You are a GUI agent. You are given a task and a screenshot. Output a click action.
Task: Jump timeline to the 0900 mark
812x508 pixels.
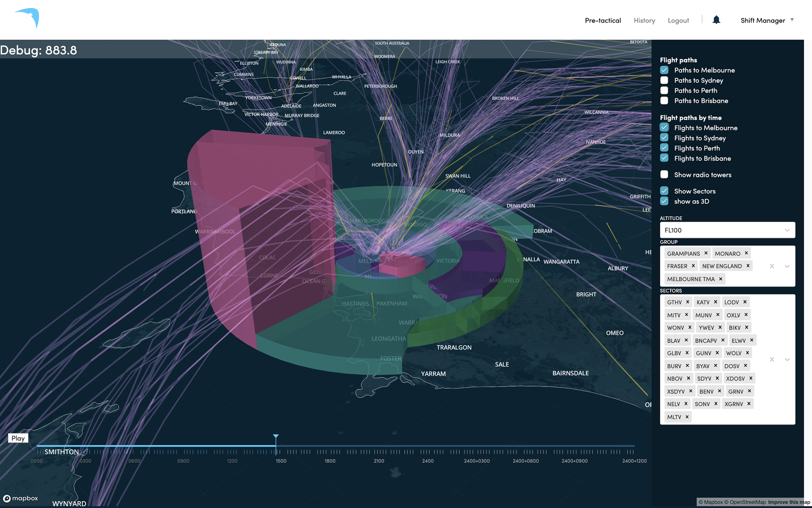pos(183,461)
